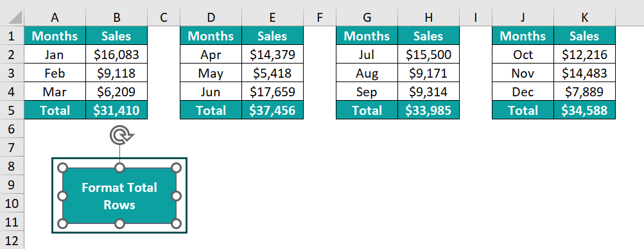The height and width of the screenshot is (249, 644).
Task: Click the shape's left-middle resize handle
Action: pyautogui.click(x=63, y=196)
